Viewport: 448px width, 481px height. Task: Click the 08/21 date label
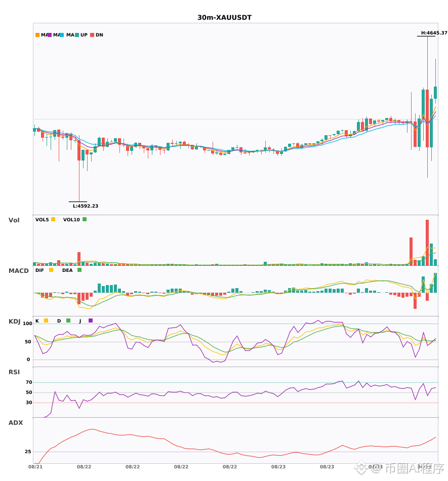click(x=35, y=467)
